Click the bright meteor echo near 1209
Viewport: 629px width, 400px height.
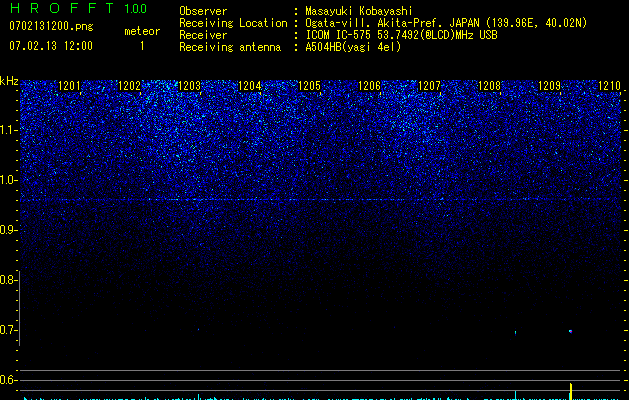tap(570, 331)
